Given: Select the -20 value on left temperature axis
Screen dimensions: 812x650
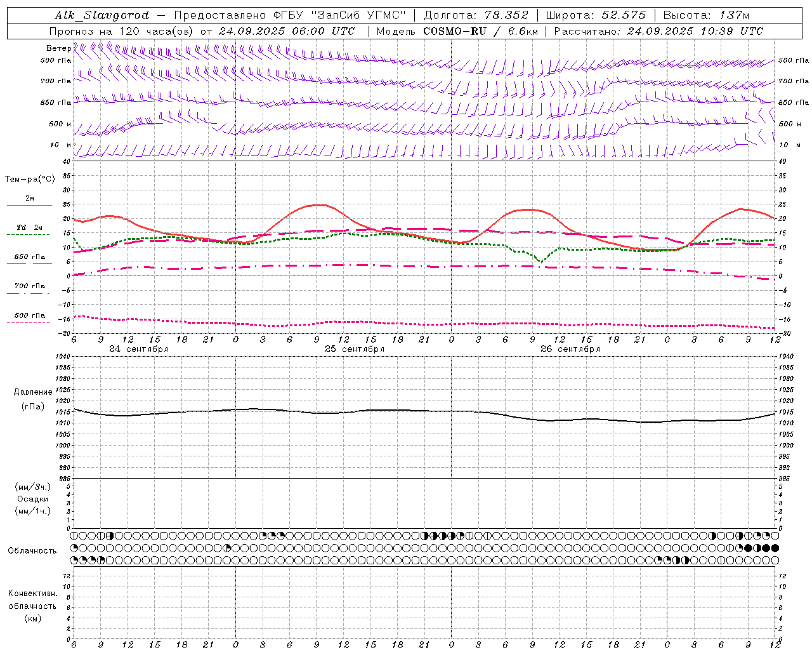Looking at the screenshot, I should [65, 333].
